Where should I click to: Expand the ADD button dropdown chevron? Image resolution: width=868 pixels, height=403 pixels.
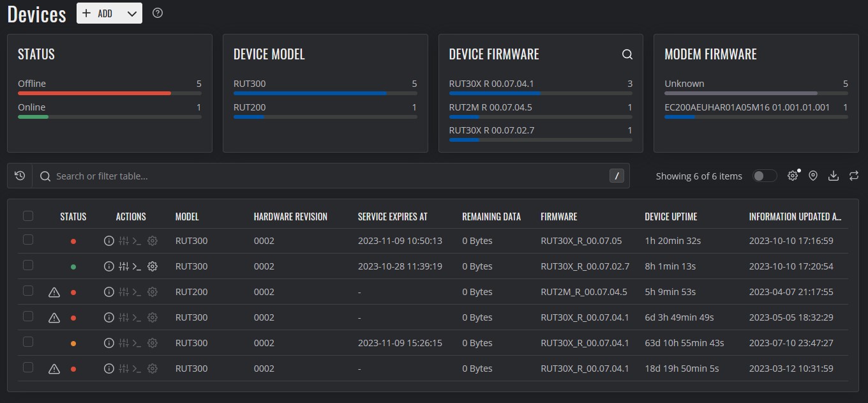point(132,13)
